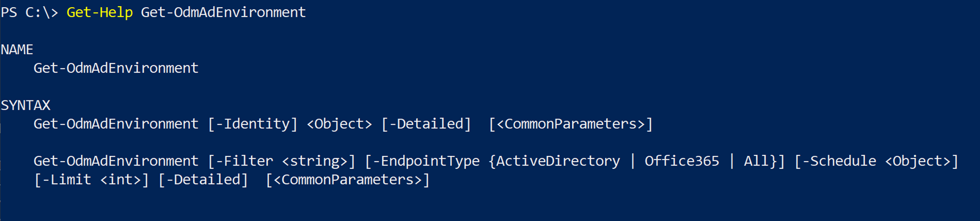This screenshot has width=980, height=221.
Task: Click the [-Limit <int>] parameter
Action: click(x=91, y=180)
